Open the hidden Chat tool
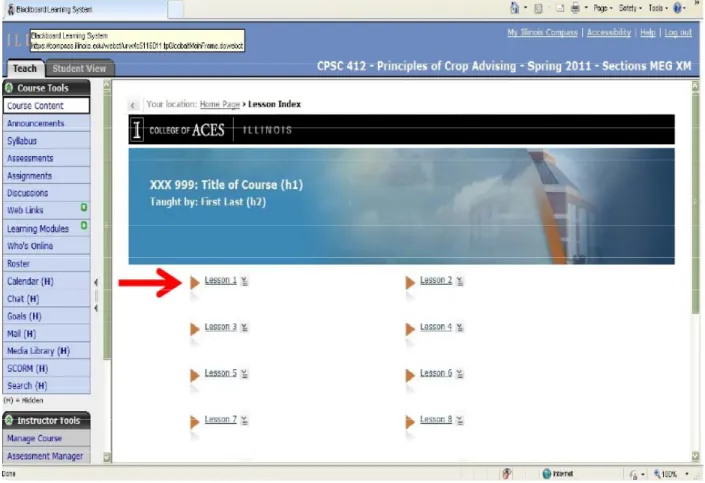Image resolution: width=705 pixels, height=483 pixels. click(46, 299)
